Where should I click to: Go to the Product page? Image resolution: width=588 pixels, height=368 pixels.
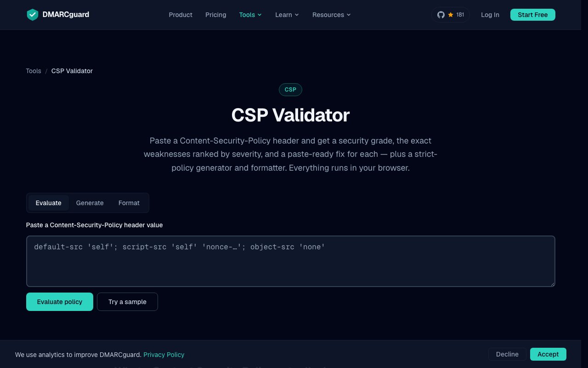click(x=181, y=15)
